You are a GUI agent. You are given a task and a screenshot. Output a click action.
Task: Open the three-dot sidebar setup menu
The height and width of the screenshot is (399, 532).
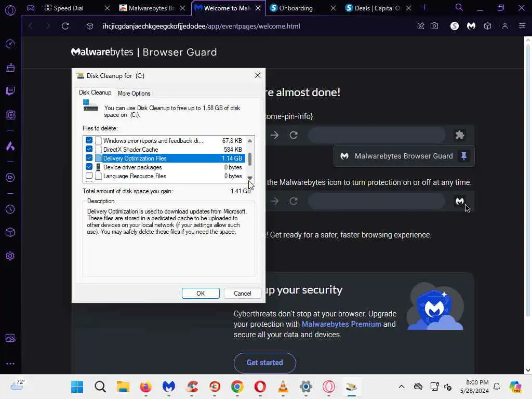click(x=10, y=364)
